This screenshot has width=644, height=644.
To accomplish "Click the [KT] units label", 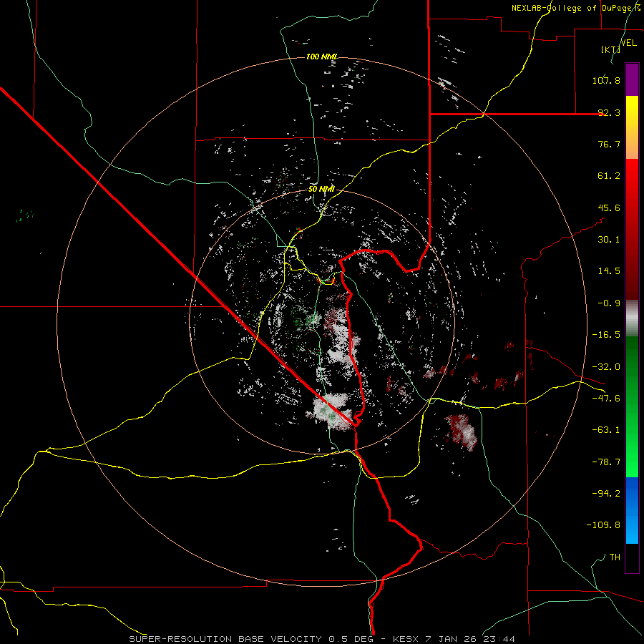I will (611, 49).
